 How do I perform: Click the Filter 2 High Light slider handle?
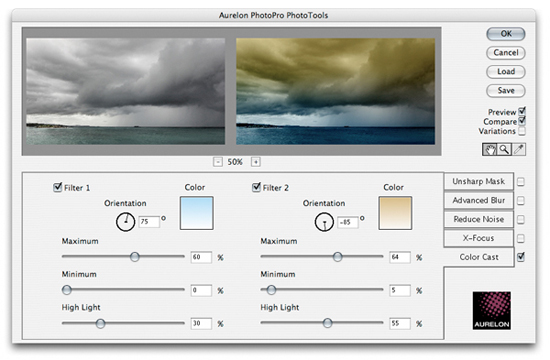[328, 323]
